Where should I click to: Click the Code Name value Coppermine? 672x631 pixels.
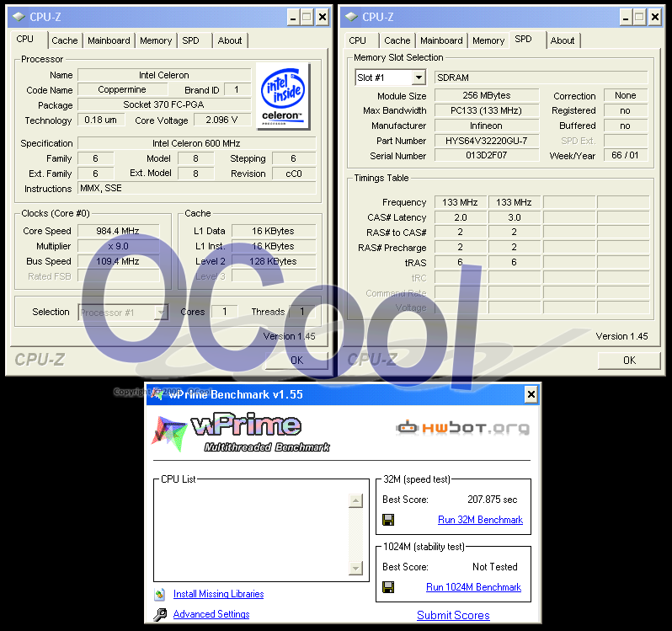(x=122, y=89)
